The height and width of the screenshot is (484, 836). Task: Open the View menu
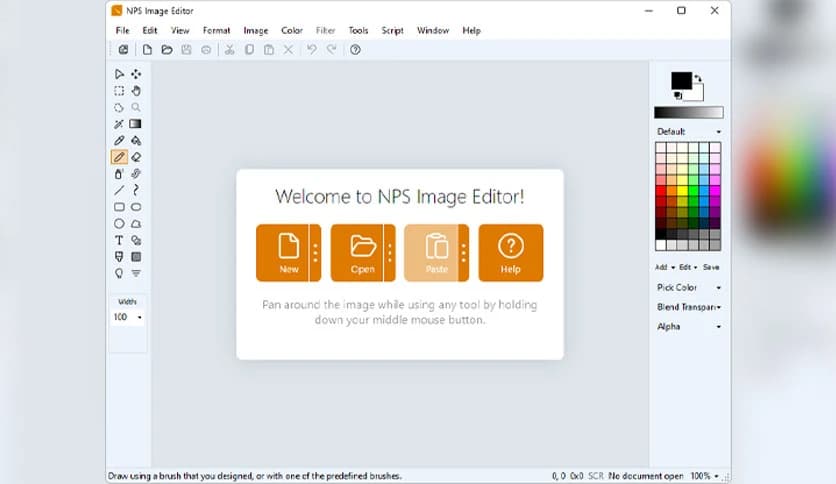coord(180,31)
